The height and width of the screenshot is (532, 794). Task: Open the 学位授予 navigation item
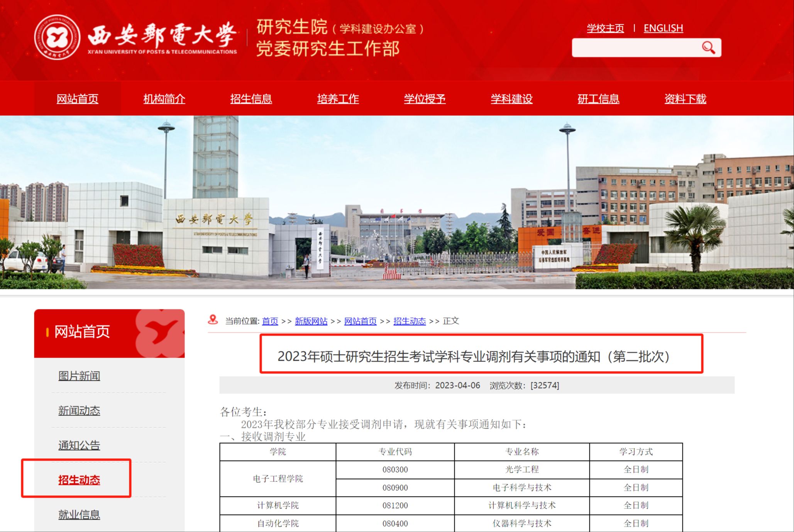[425, 99]
